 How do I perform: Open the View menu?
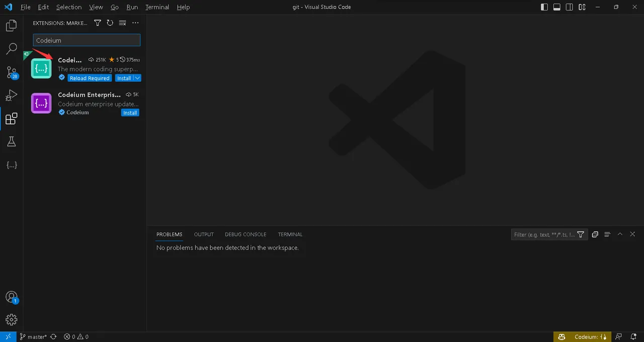(x=96, y=7)
